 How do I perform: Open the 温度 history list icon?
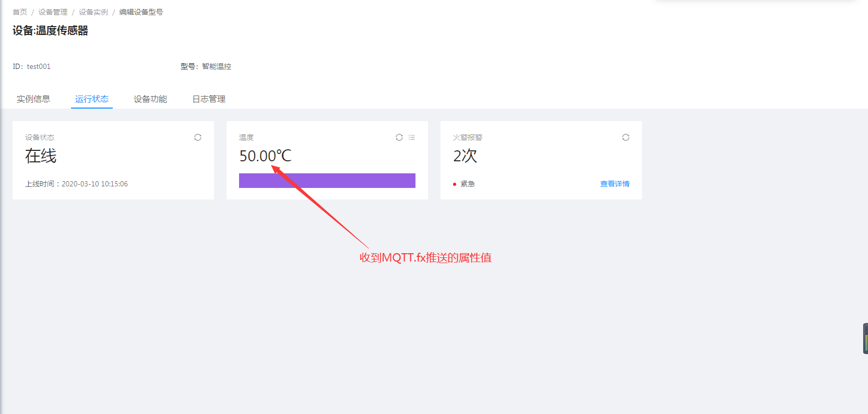pyautogui.click(x=412, y=137)
